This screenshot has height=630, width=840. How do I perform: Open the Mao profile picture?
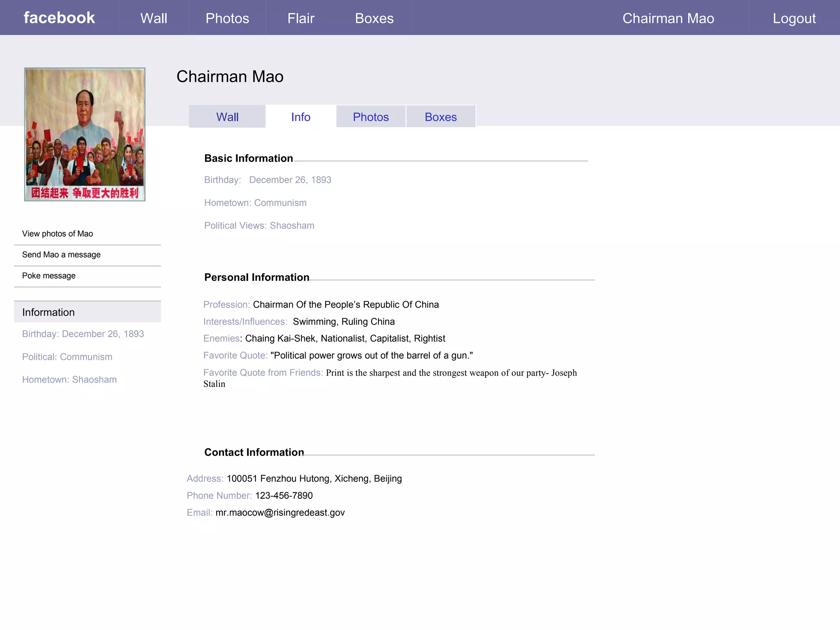(84, 134)
